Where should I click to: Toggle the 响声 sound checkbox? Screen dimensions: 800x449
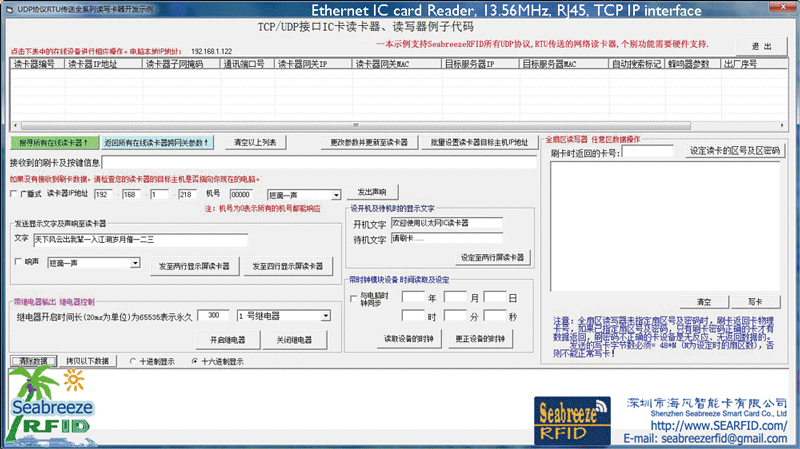point(19,262)
